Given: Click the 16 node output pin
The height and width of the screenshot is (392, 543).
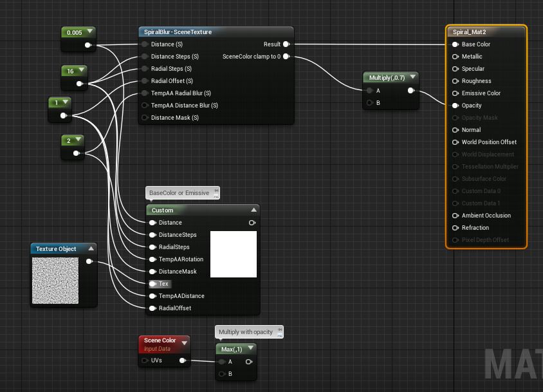Looking at the screenshot, I should coord(80,84).
